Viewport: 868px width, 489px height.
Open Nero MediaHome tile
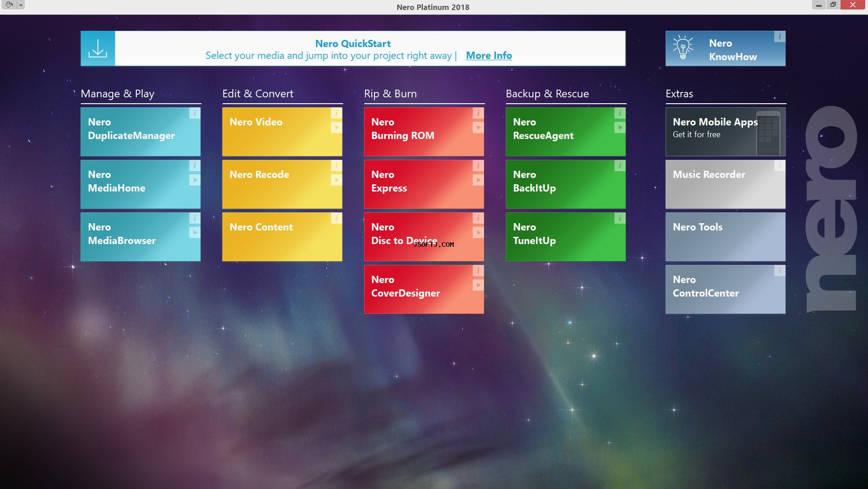coord(140,184)
